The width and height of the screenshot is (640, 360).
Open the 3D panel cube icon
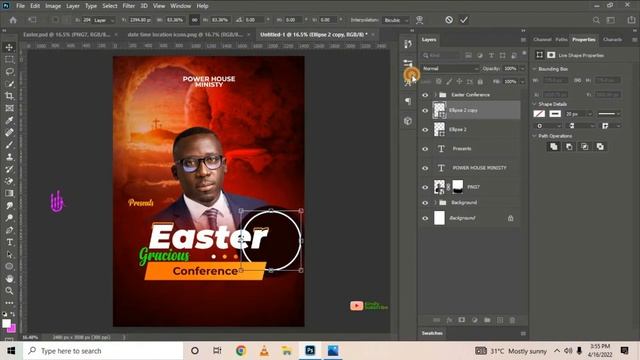point(408,121)
